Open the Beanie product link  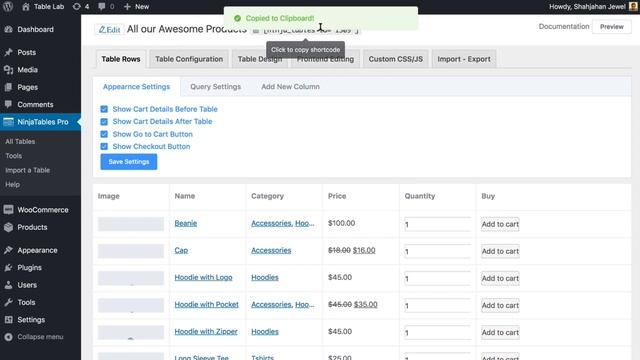coord(186,223)
